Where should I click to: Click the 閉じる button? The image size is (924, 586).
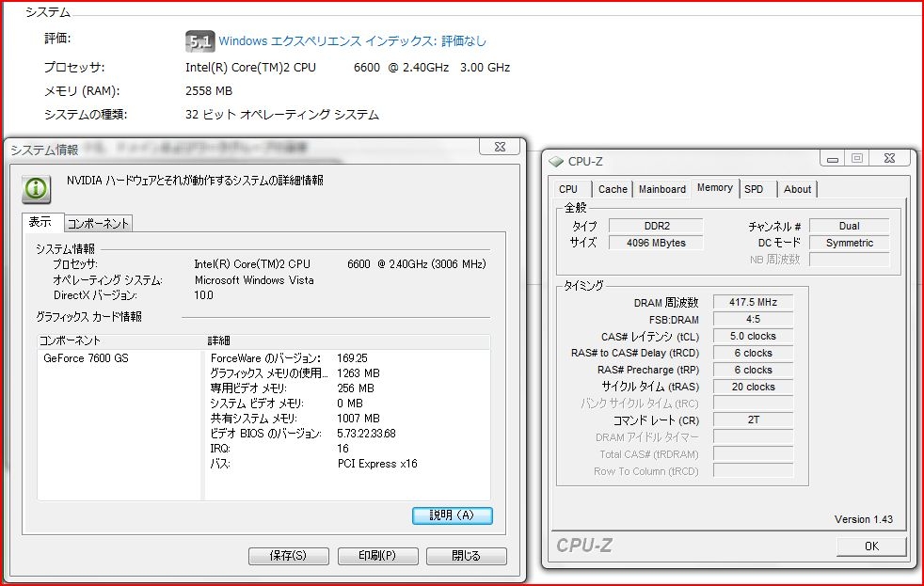coord(466,555)
